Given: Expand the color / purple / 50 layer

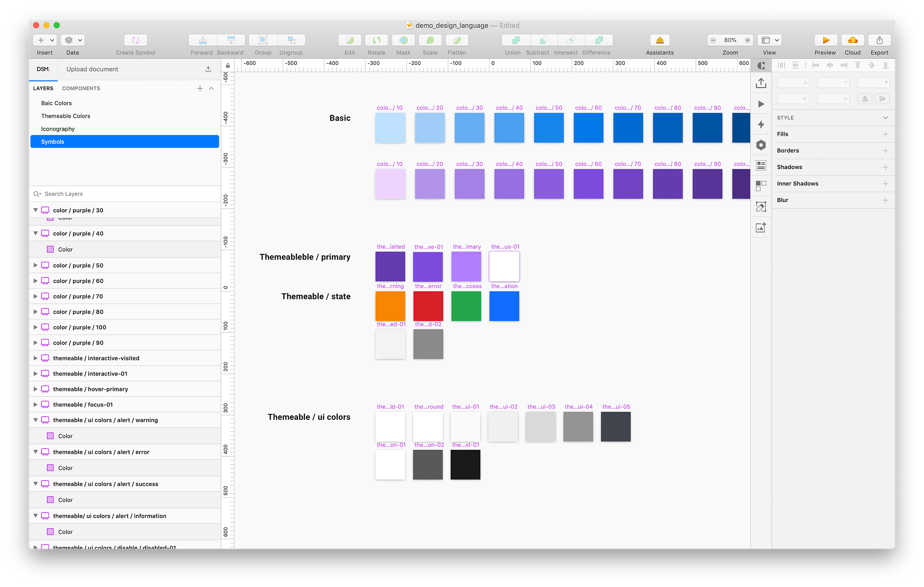Looking at the screenshot, I should pos(36,266).
